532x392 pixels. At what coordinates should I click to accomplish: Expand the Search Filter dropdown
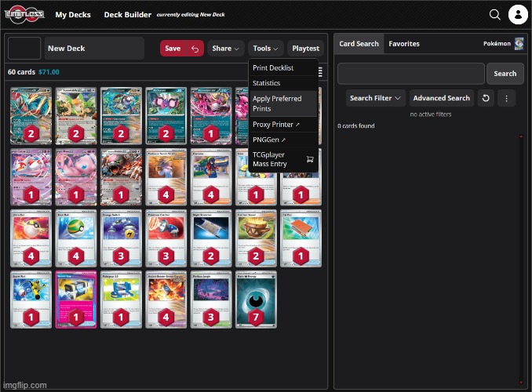click(376, 98)
